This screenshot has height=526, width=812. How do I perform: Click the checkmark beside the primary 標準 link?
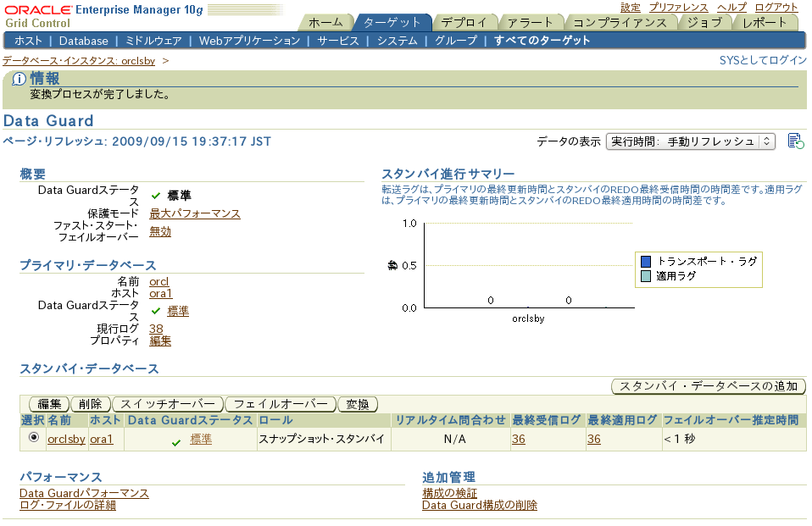coord(156,311)
